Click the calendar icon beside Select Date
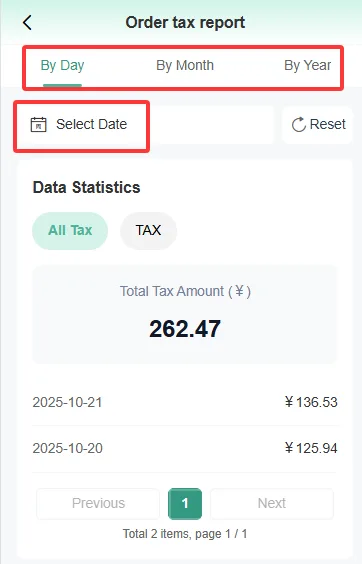The image size is (362, 564). [x=39, y=124]
